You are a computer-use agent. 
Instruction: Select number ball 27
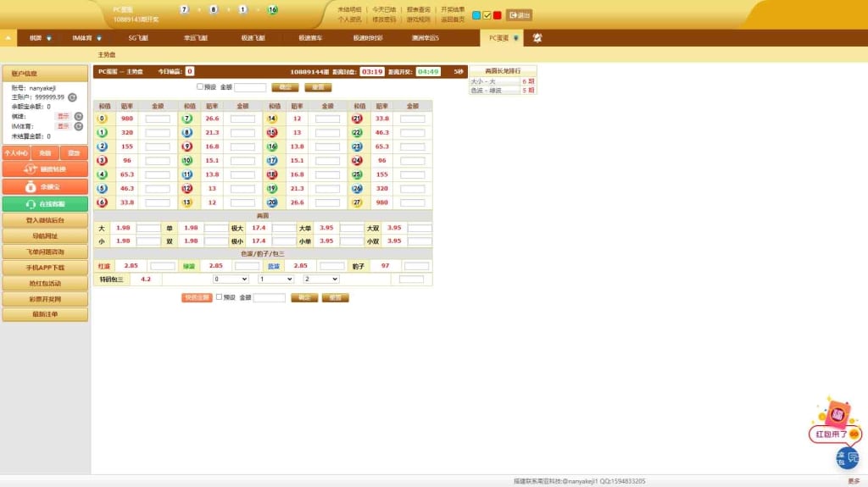pyautogui.click(x=357, y=202)
